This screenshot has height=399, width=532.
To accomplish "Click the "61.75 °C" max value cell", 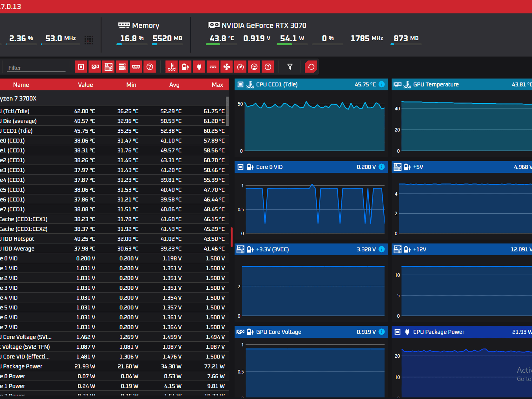I will [x=214, y=111].
